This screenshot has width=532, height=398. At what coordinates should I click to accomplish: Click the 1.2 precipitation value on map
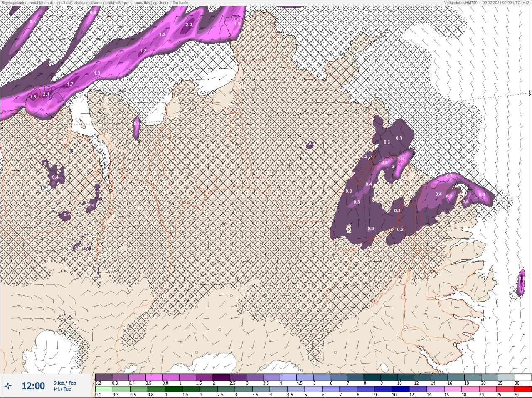coord(163,34)
